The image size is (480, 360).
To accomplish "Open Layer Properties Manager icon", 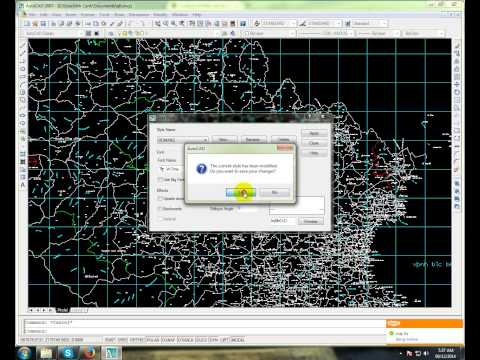I will coord(111,33).
